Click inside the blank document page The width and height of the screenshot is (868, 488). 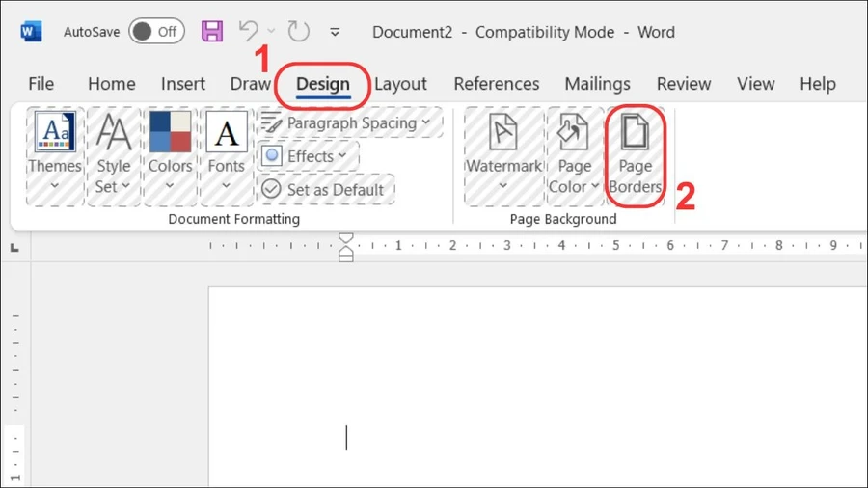[x=538, y=388]
